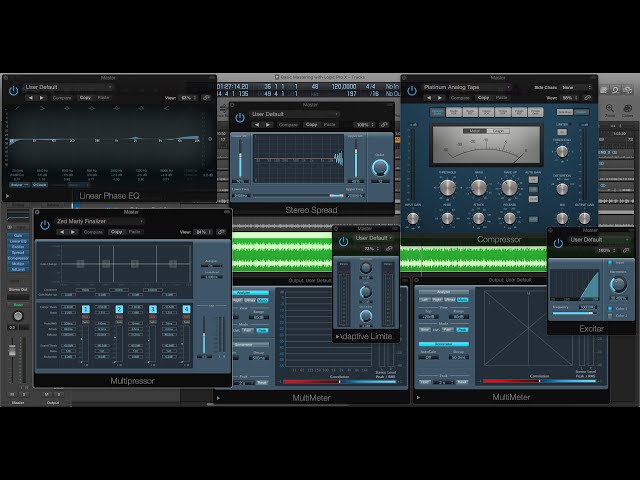Screen dimensions: 640x480
Task: Click Stereo Spread link icon
Action: click(384, 124)
